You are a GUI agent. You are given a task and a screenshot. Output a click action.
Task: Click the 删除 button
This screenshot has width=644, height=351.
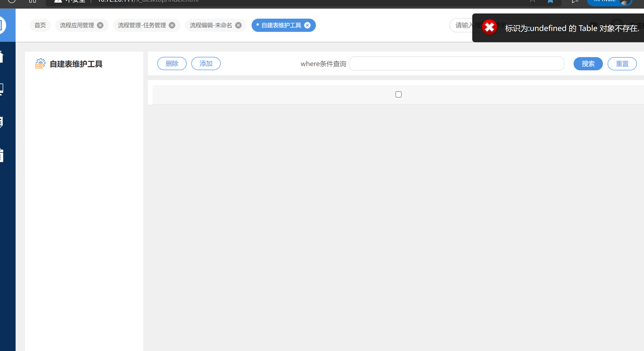point(172,64)
